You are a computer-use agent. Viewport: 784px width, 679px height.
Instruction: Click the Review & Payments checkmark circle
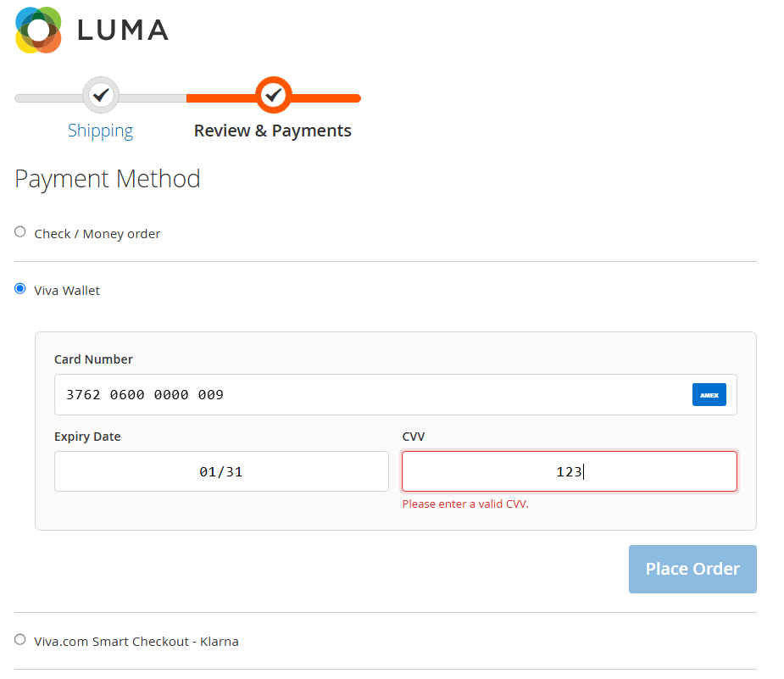click(274, 95)
